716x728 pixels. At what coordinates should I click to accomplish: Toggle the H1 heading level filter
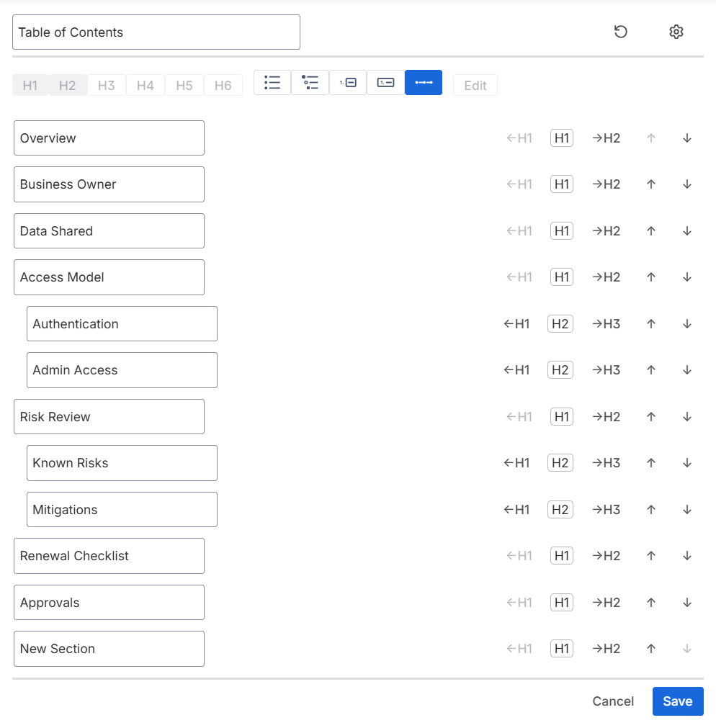[30, 86]
